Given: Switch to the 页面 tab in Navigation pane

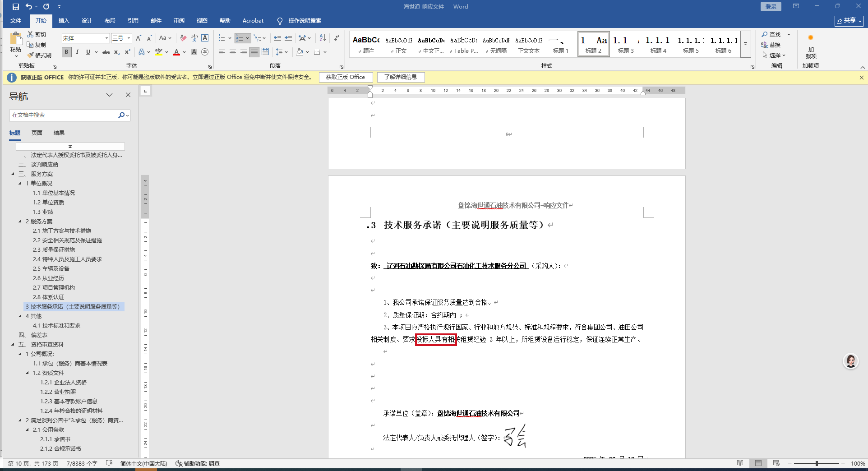Looking at the screenshot, I should click(x=37, y=133).
